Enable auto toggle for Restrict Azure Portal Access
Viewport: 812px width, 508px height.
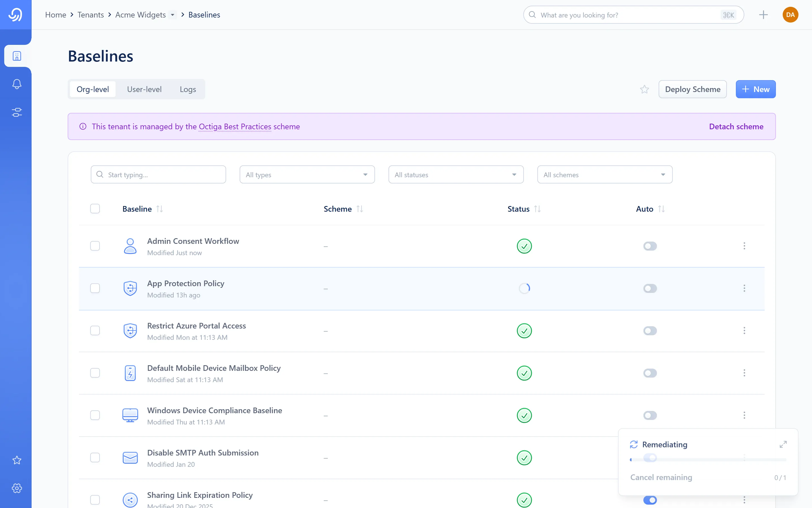point(650,330)
